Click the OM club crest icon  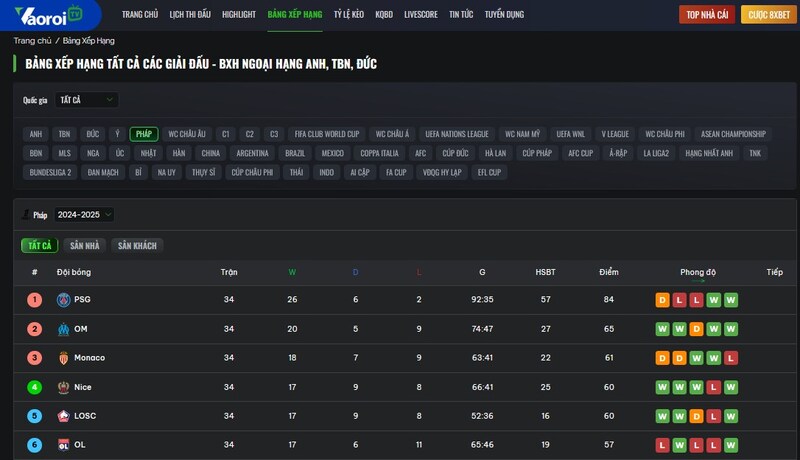point(63,329)
